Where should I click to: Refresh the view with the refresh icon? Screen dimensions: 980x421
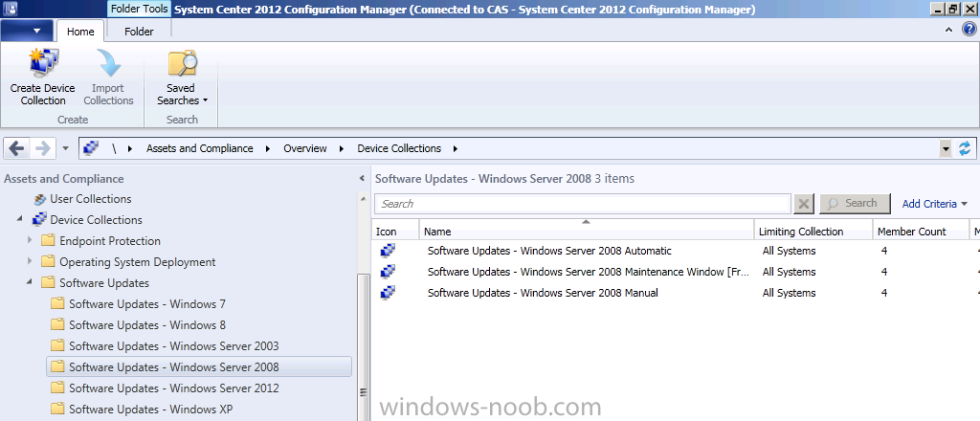click(965, 148)
